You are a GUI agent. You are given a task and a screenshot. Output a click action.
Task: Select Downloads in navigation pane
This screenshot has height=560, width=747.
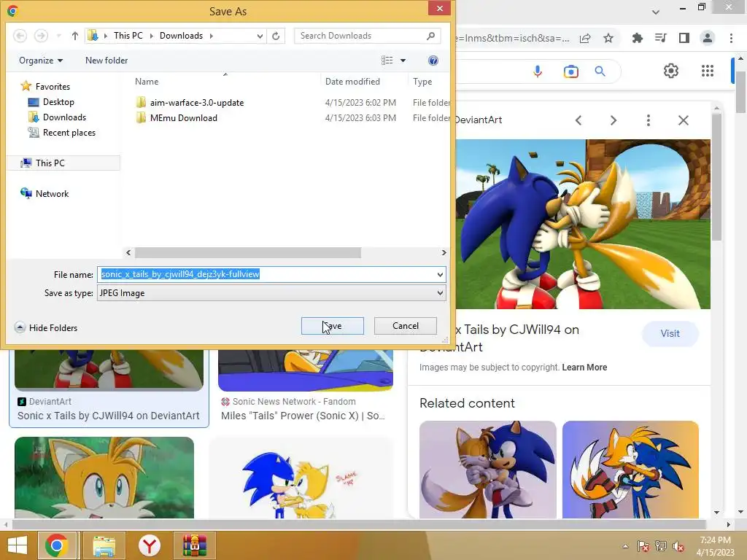coord(57,117)
